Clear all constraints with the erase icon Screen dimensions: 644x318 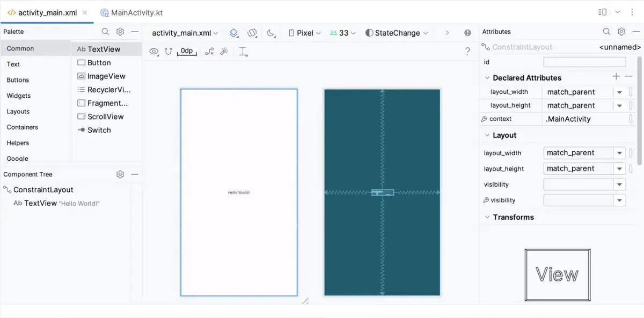click(x=209, y=52)
